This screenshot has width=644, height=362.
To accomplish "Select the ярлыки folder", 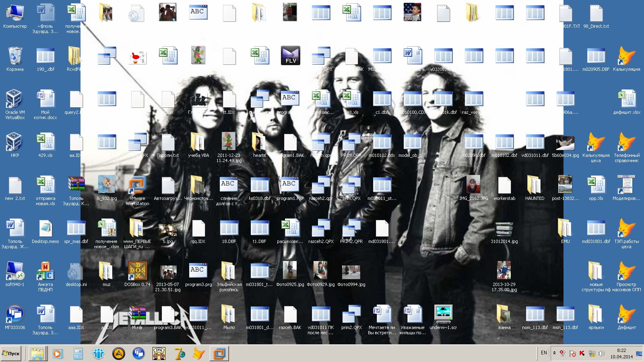I will (596, 317).
